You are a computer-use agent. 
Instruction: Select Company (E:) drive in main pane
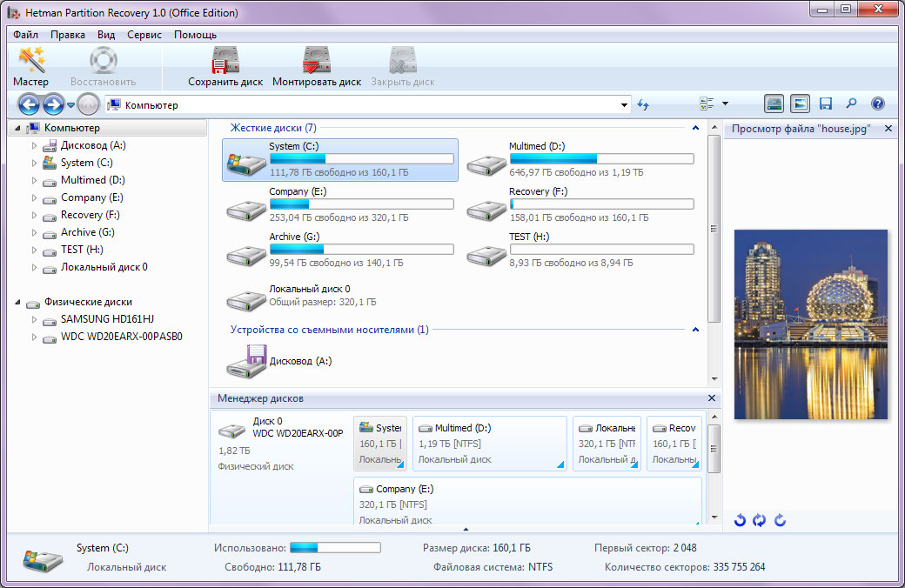[x=340, y=205]
